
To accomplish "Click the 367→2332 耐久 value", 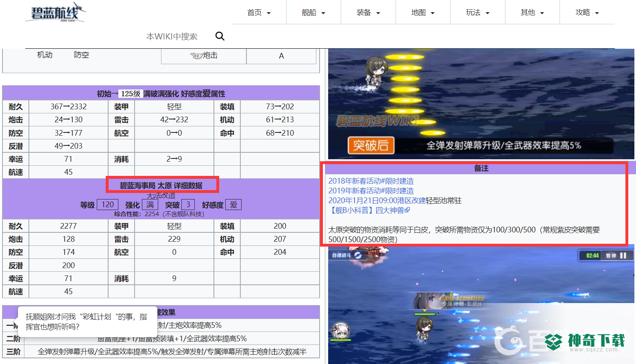I will click(68, 106).
